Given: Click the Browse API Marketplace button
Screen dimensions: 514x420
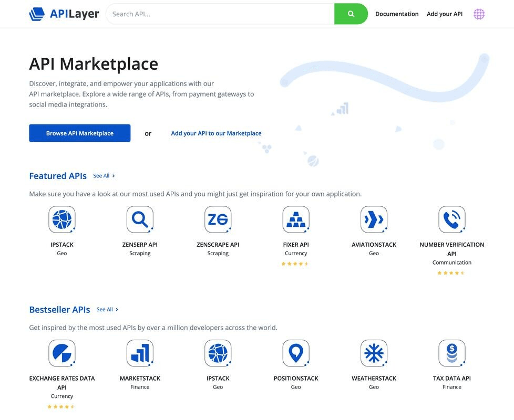Looking at the screenshot, I should pyautogui.click(x=79, y=132).
